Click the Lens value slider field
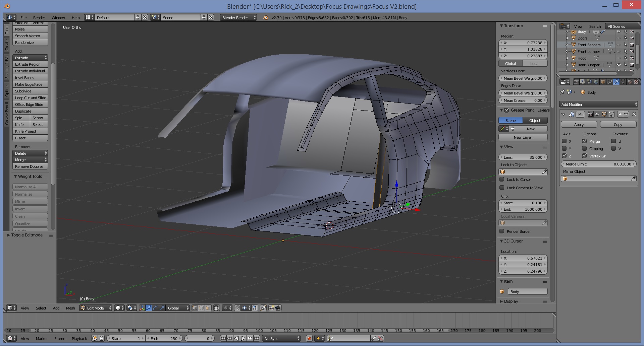Image resolution: width=644 pixels, height=346 pixels. tap(523, 157)
